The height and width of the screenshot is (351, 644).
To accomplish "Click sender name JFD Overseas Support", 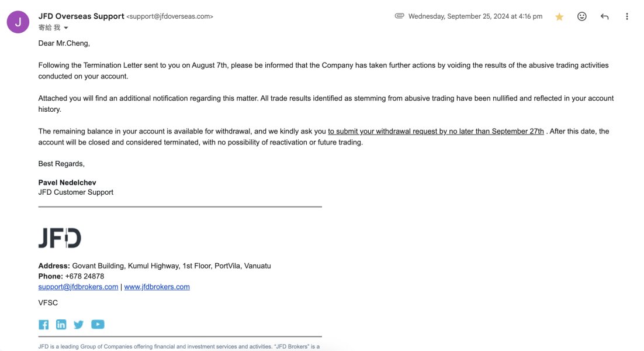I will (81, 16).
